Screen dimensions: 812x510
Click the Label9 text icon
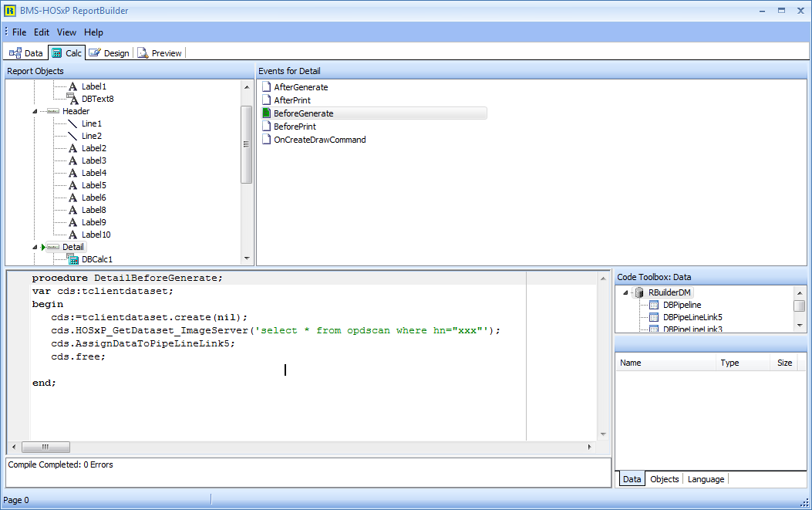click(73, 222)
